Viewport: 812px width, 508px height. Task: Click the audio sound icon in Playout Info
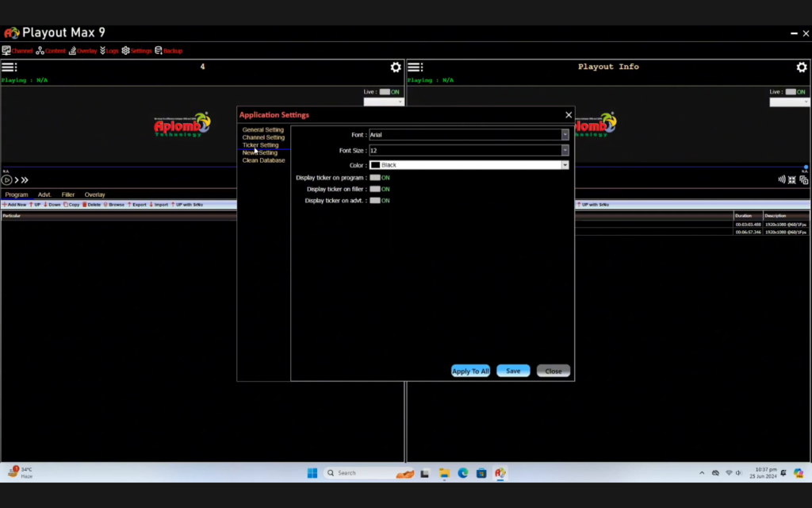pos(782,180)
